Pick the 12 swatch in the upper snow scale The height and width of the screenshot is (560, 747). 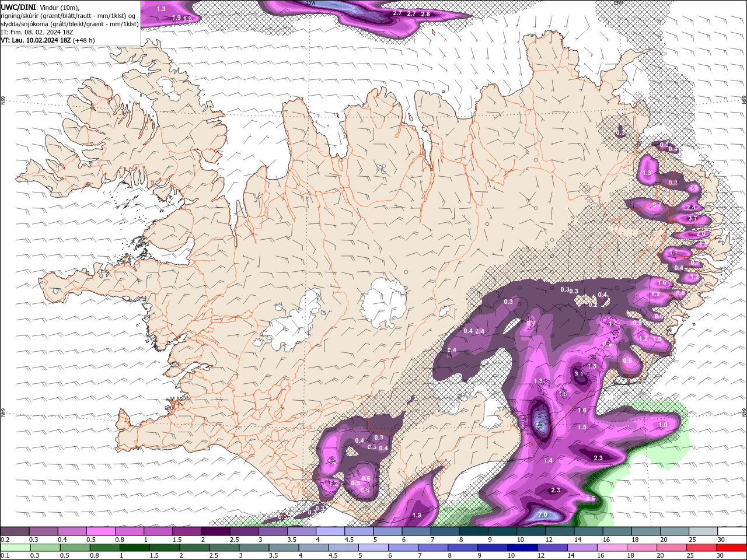pyautogui.click(x=560, y=531)
